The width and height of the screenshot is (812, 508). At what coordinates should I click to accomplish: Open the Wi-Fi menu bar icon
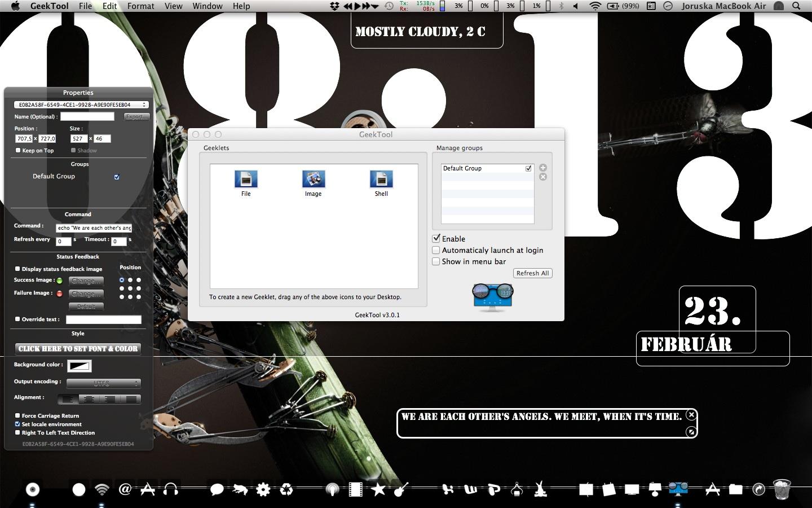click(x=595, y=6)
